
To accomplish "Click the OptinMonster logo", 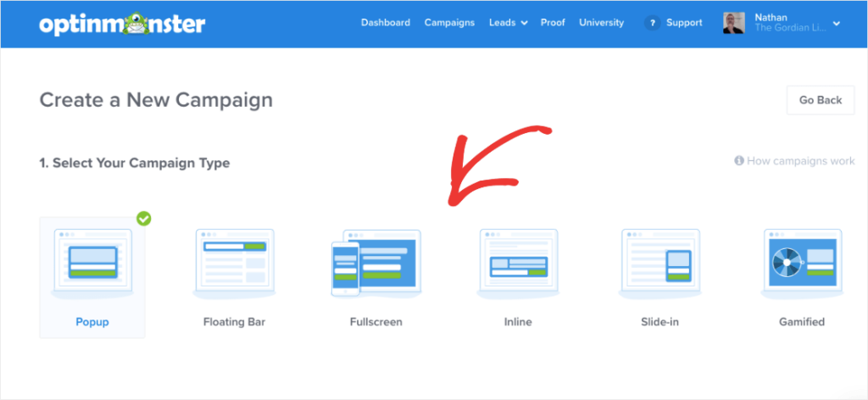I will [x=122, y=23].
